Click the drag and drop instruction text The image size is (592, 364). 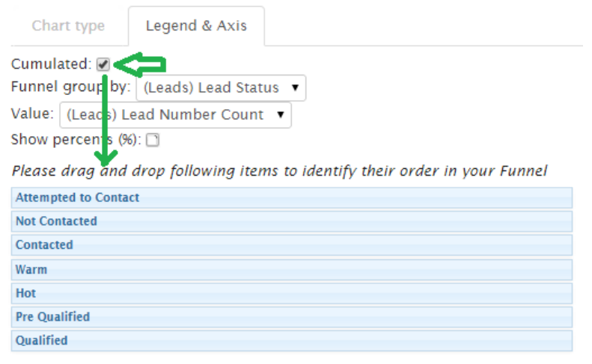coord(279,171)
